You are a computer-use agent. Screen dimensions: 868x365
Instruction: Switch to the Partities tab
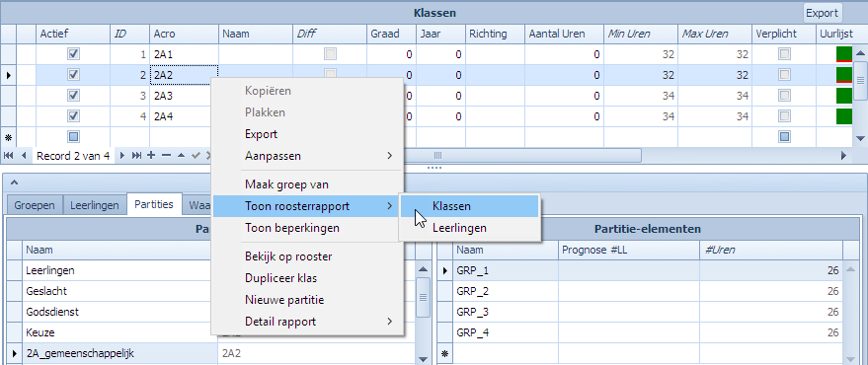pos(155,204)
